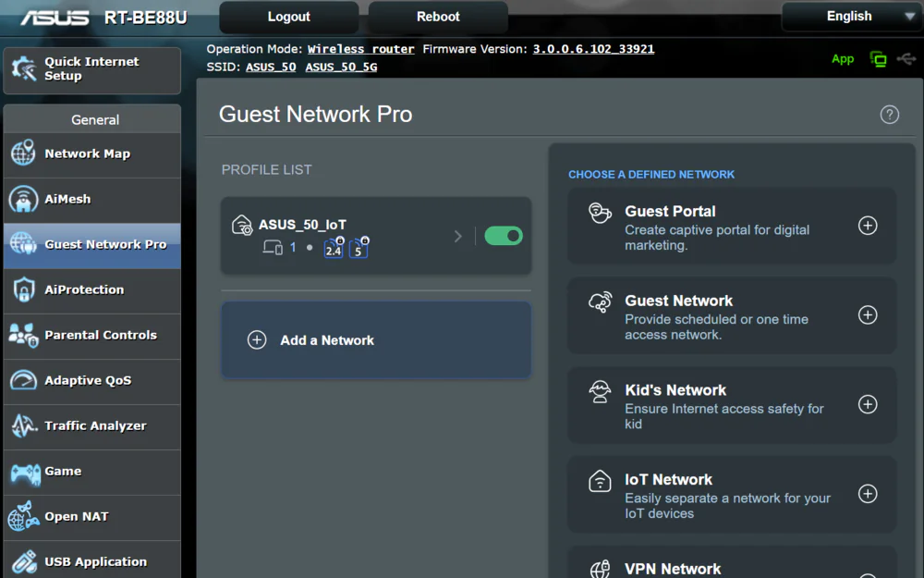
Task: Open AiMesh menu item
Action: coord(91,200)
